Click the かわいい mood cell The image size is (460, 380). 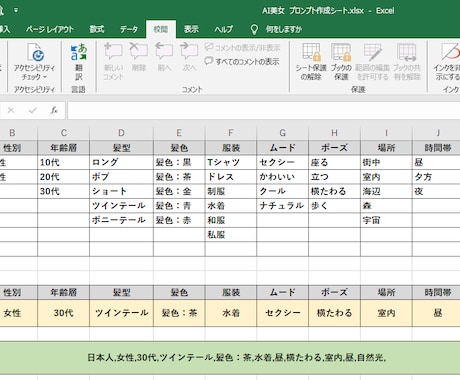click(282, 177)
